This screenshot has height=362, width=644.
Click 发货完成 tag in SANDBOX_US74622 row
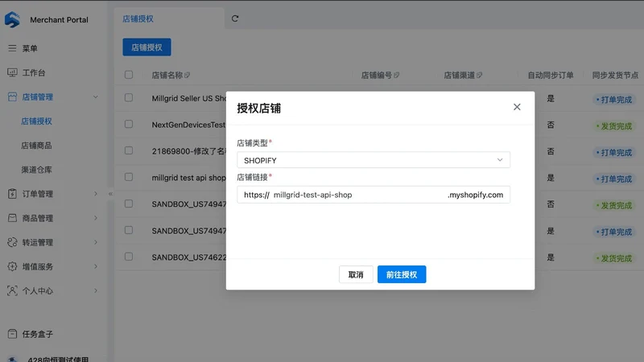(614, 258)
